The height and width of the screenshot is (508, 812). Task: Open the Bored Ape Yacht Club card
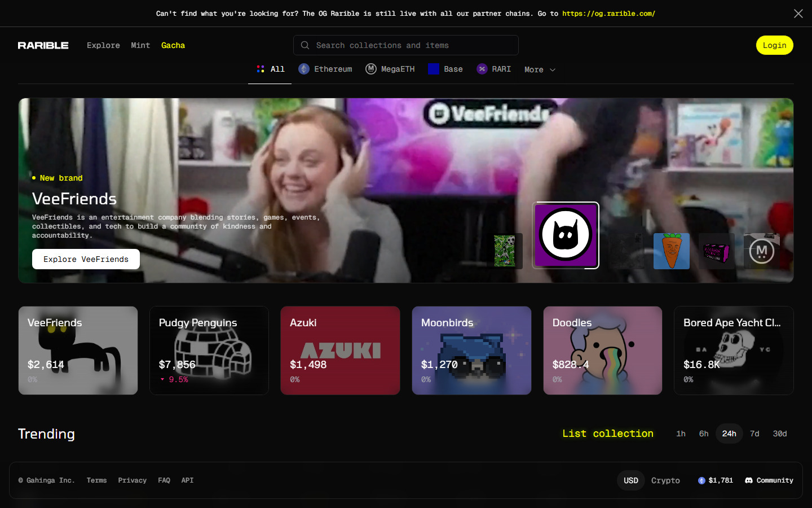point(734,351)
